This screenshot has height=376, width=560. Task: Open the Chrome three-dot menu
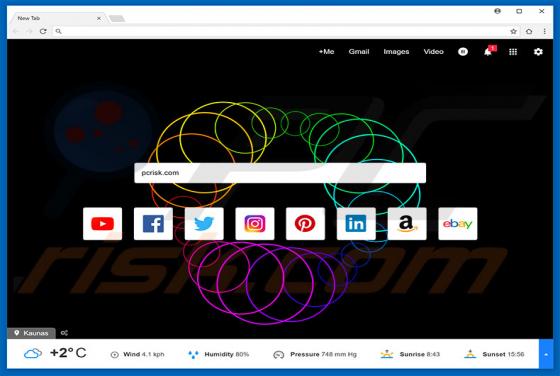(x=545, y=31)
